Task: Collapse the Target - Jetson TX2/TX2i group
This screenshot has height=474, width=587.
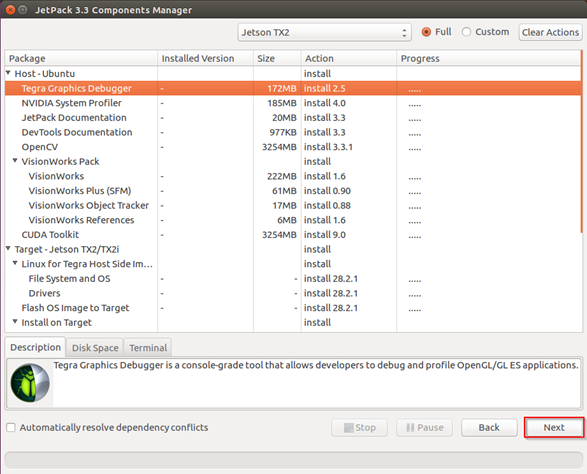Action: pyautogui.click(x=8, y=248)
